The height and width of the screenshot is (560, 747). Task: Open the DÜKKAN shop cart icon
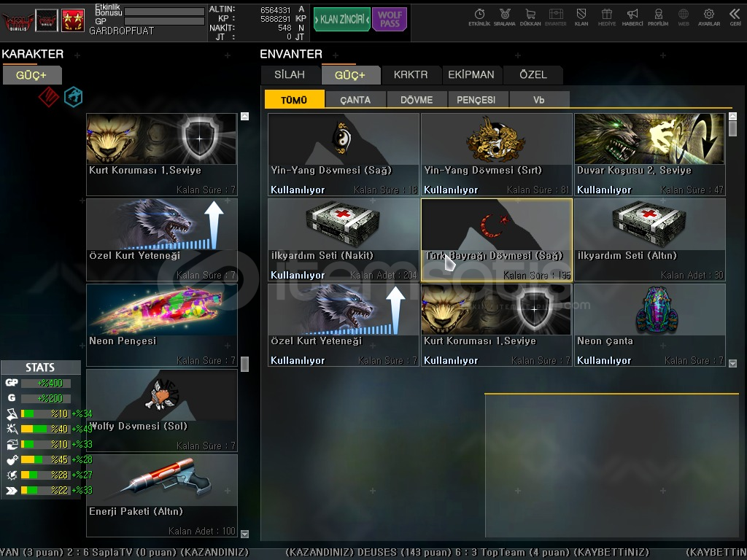(530, 17)
